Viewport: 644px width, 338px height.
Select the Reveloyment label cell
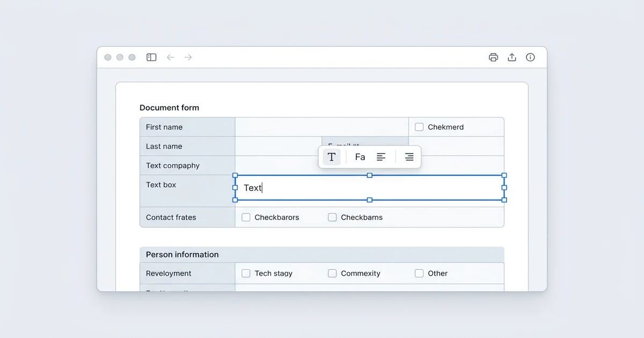(x=187, y=273)
